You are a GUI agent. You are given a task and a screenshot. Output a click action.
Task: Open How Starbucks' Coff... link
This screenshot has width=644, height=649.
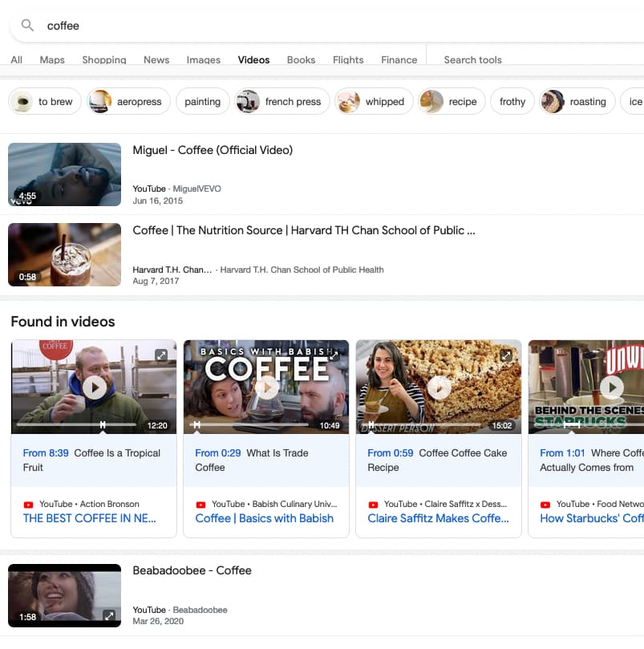point(592,518)
